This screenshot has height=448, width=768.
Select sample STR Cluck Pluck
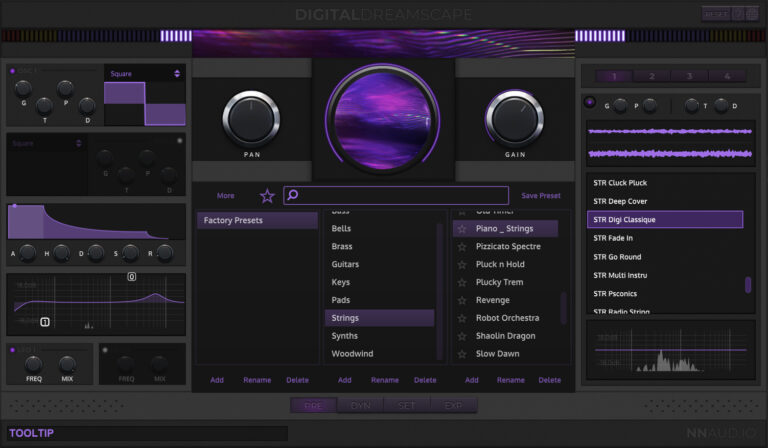coord(665,183)
